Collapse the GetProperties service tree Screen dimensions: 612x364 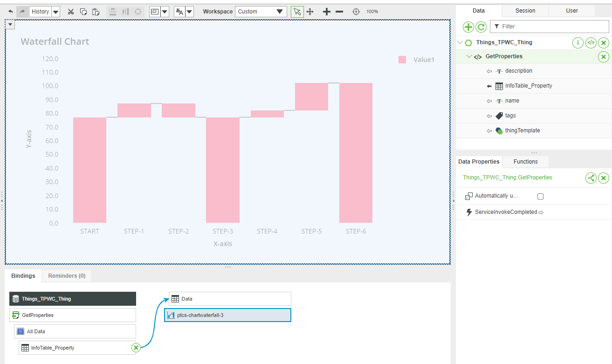(x=469, y=56)
